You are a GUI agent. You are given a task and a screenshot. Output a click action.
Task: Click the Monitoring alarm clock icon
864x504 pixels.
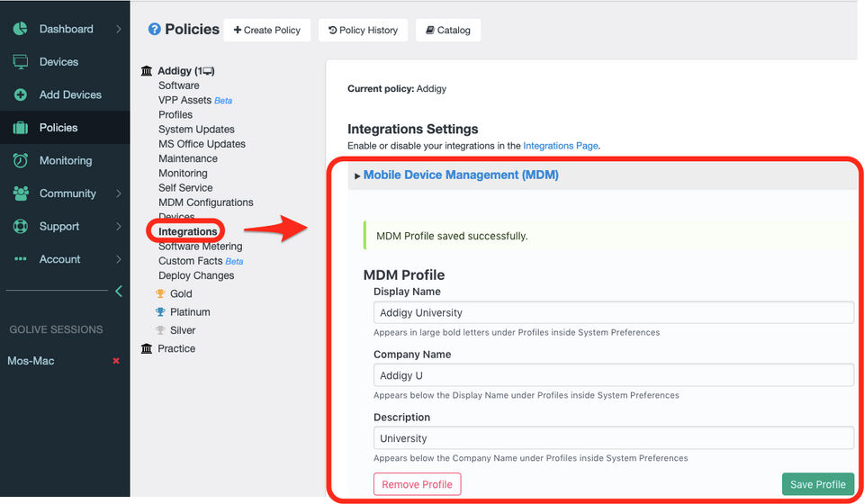21,160
